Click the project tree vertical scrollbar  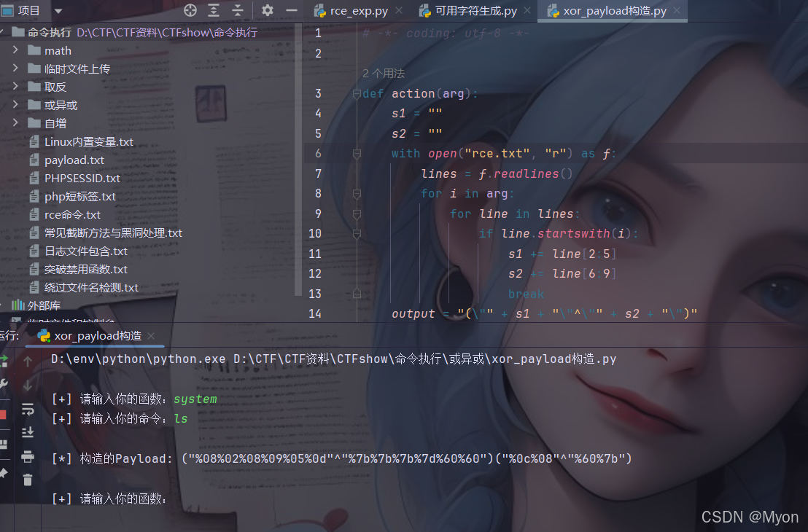coord(298,160)
